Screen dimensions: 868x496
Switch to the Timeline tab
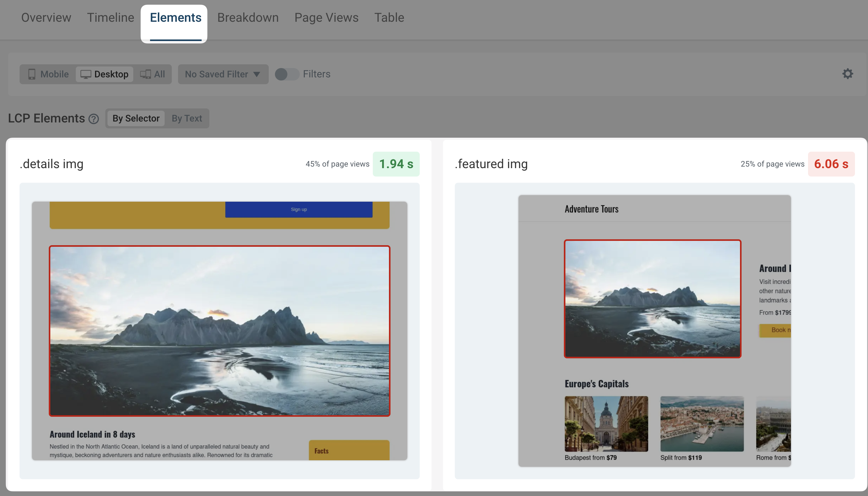(111, 17)
